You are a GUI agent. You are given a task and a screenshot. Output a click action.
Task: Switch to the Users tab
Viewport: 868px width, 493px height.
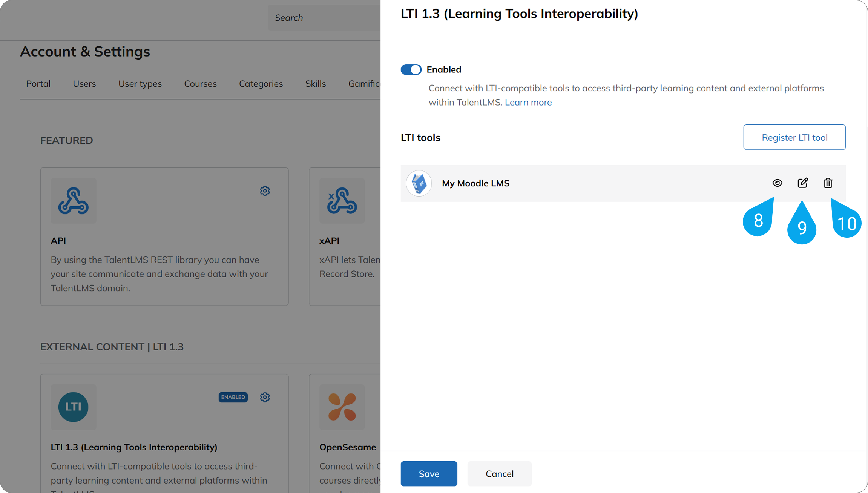pyautogui.click(x=84, y=84)
